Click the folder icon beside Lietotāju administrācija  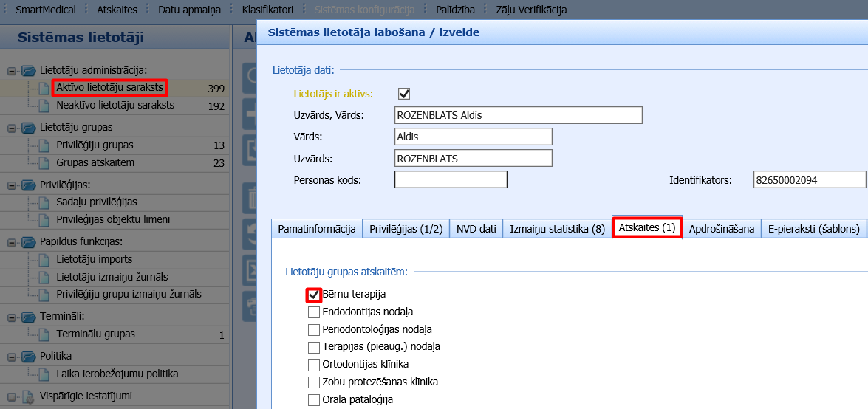click(29, 70)
